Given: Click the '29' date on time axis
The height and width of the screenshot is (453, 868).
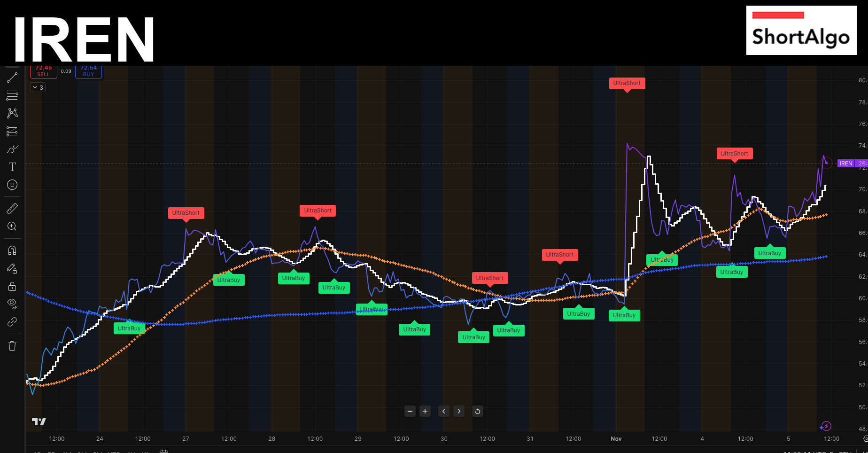Looking at the screenshot, I should tap(358, 439).
